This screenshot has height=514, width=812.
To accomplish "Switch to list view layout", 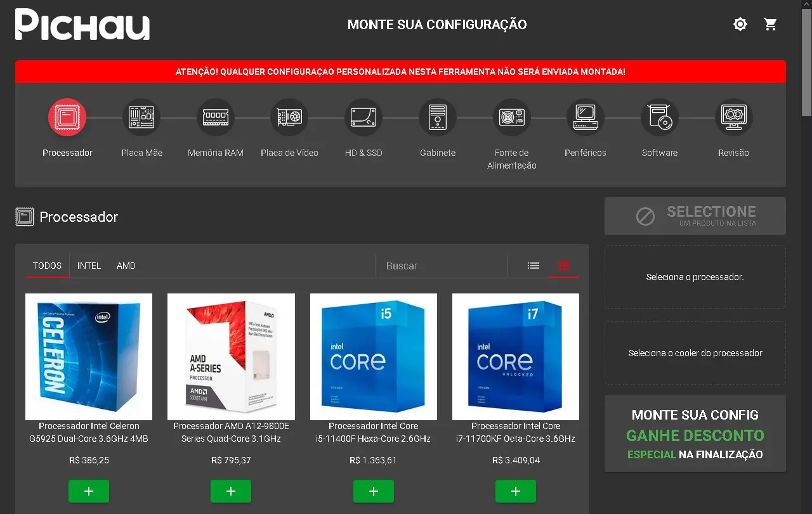I will point(534,266).
